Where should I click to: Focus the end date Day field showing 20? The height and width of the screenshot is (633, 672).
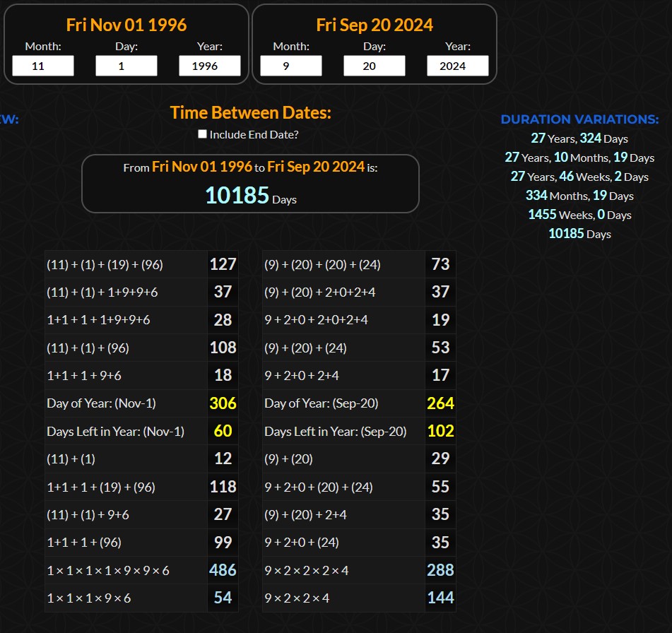click(375, 66)
